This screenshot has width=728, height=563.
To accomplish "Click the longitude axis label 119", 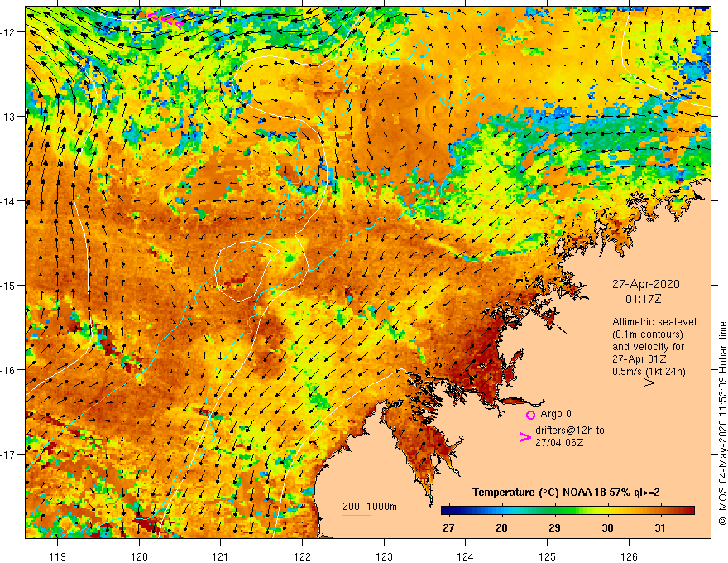I will [x=58, y=556].
